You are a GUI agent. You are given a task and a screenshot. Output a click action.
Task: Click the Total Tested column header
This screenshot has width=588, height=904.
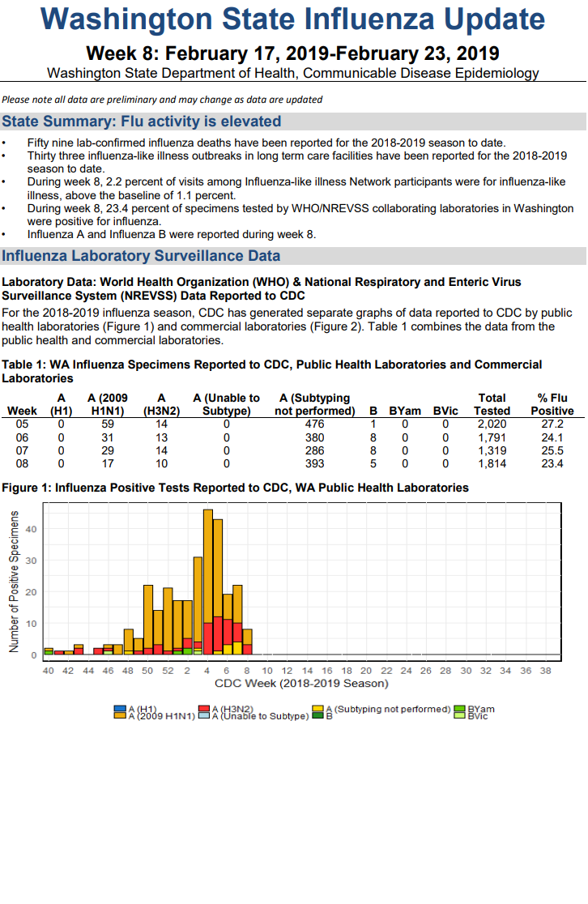(492, 404)
